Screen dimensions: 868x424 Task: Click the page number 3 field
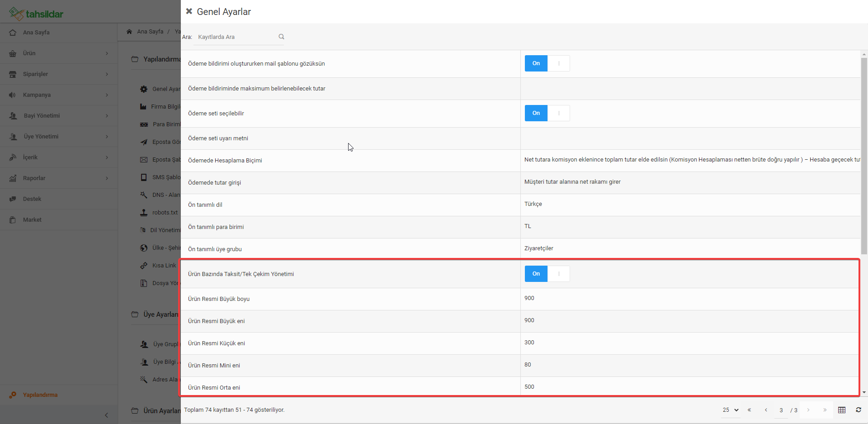pyautogui.click(x=781, y=410)
